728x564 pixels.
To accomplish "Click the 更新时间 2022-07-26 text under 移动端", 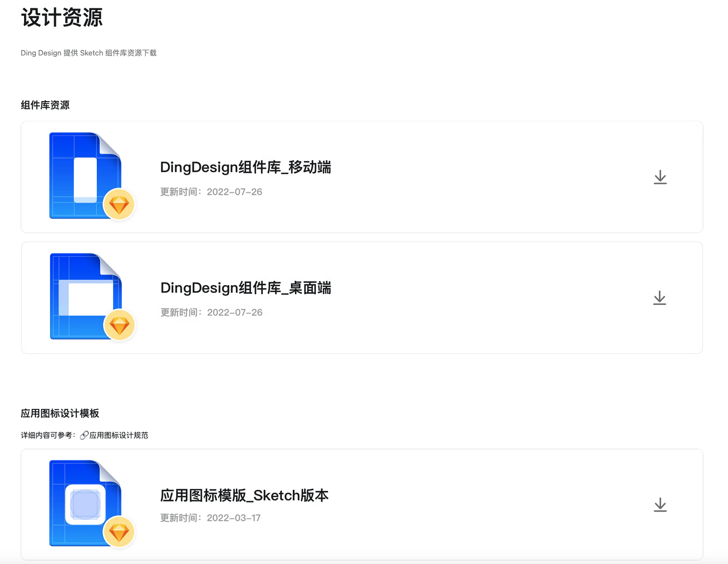I will pos(211,192).
